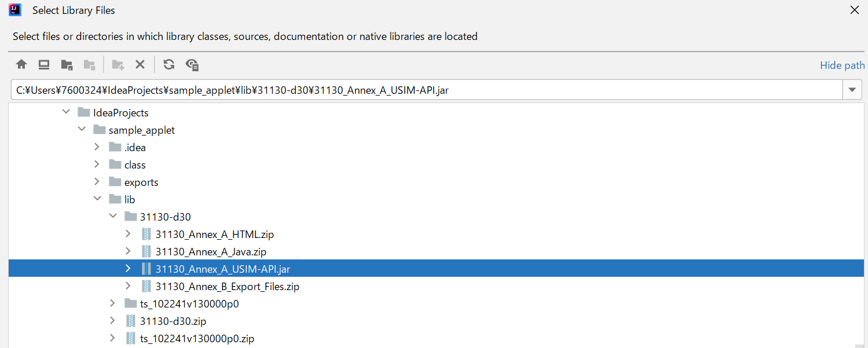This screenshot has height=348, width=868.
Task: Expand the .idea folder
Action: [x=97, y=147]
